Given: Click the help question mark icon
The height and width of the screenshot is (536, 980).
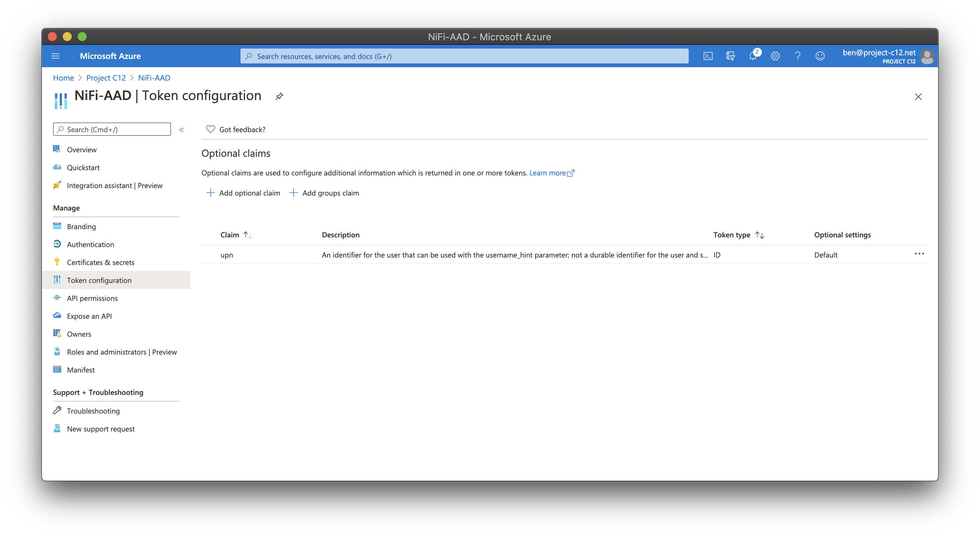Looking at the screenshot, I should coord(797,56).
